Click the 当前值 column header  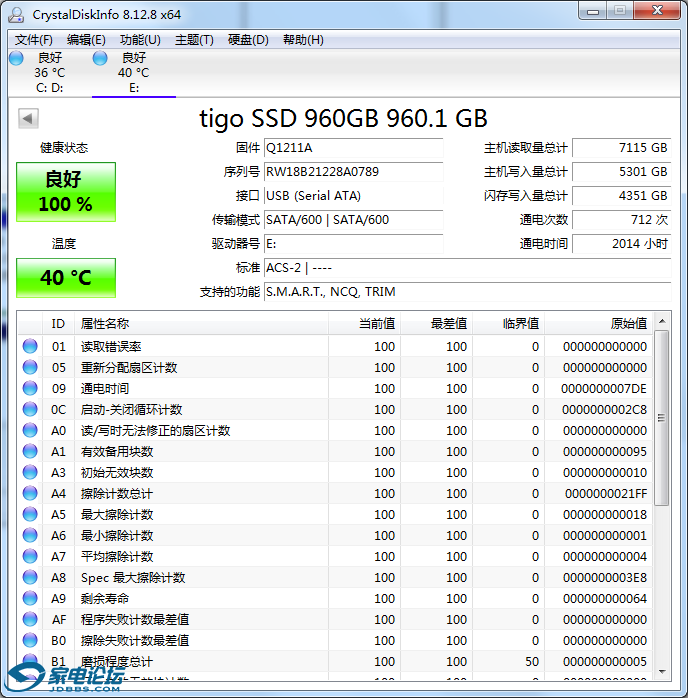pos(364,324)
